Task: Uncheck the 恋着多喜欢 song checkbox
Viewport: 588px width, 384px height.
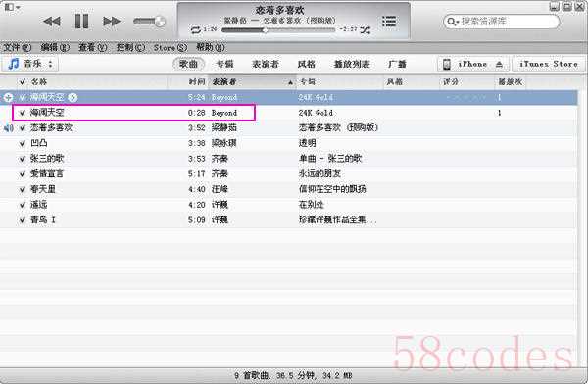Action: (23, 128)
